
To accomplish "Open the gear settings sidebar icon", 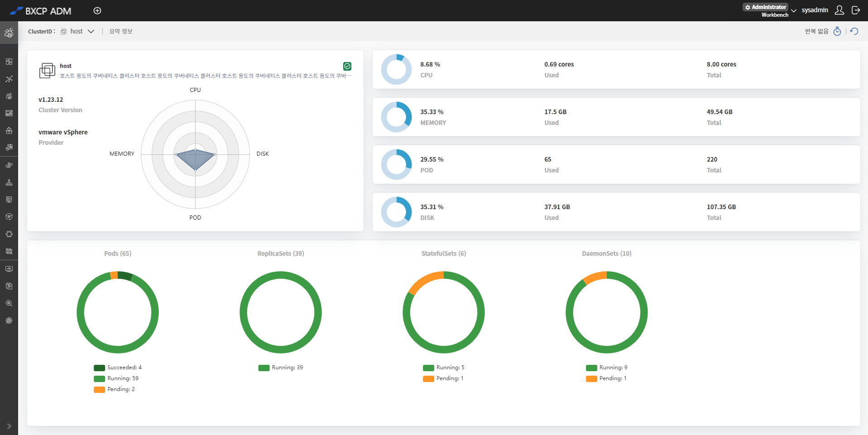I will point(9,320).
